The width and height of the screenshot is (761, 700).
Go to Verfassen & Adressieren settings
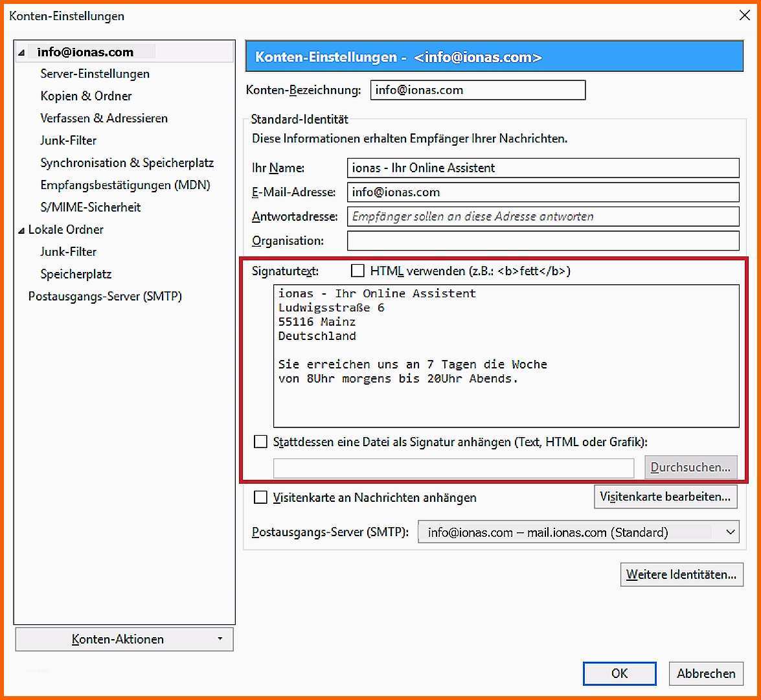104,118
